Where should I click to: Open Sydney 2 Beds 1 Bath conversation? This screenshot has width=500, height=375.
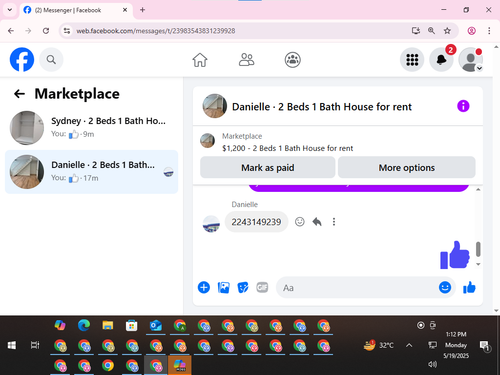91,128
